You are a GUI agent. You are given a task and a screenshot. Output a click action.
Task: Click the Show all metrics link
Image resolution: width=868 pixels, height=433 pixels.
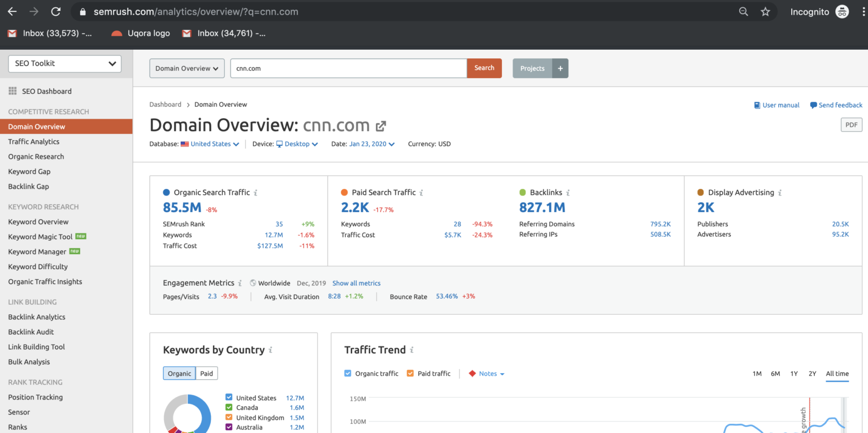(x=357, y=283)
